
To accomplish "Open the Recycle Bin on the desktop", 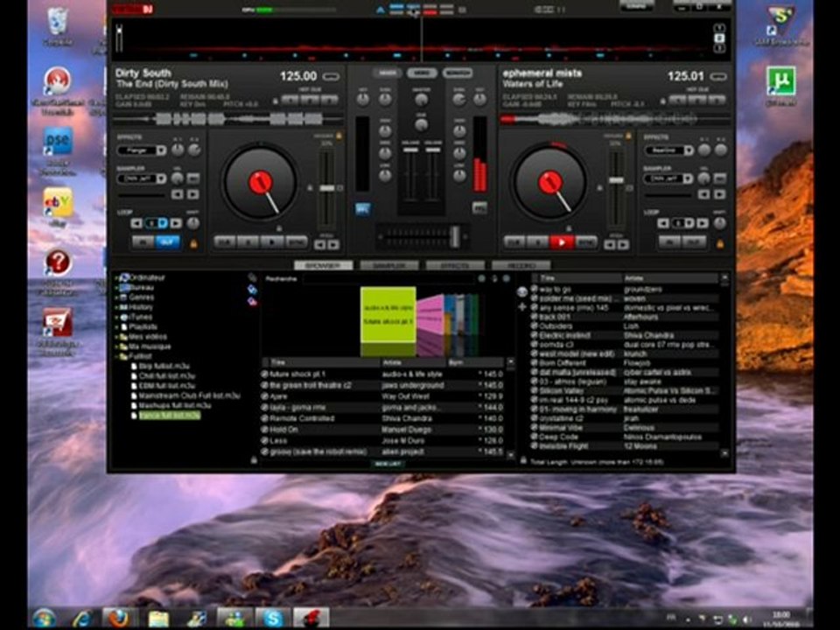I will (x=58, y=25).
